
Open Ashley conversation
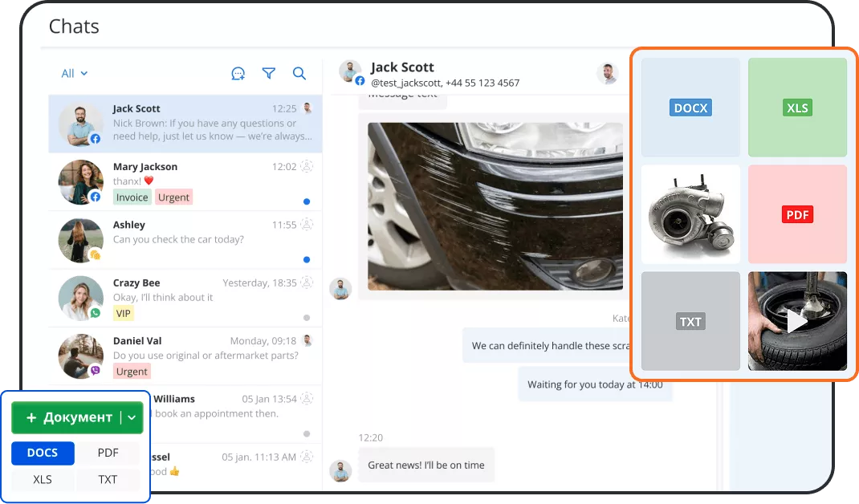[185, 241]
